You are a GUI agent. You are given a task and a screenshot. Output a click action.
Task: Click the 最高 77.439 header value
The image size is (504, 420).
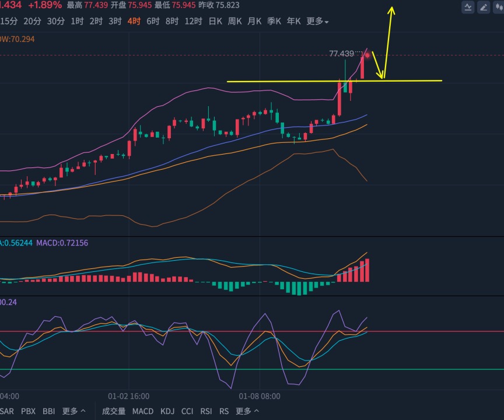click(87, 5)
